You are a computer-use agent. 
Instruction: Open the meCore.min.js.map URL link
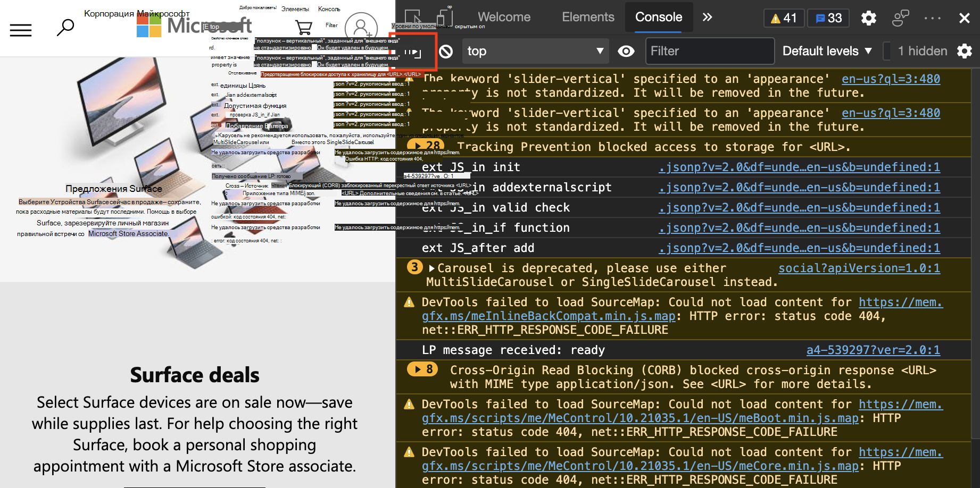(x=640, y=466)
